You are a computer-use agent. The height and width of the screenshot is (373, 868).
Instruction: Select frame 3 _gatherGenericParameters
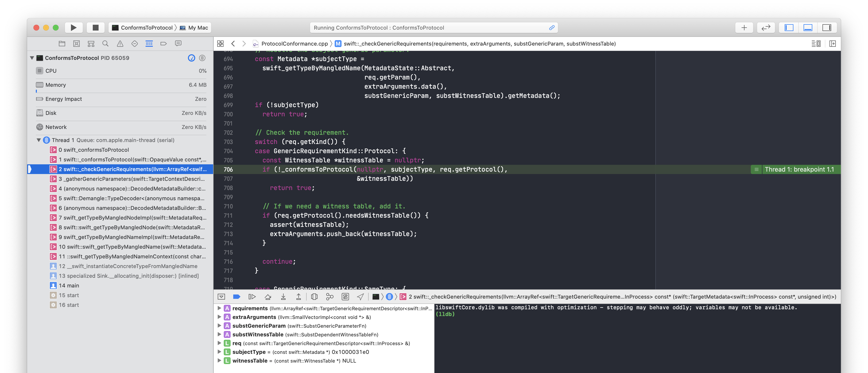pyautogui.click(x=132, y=179)
